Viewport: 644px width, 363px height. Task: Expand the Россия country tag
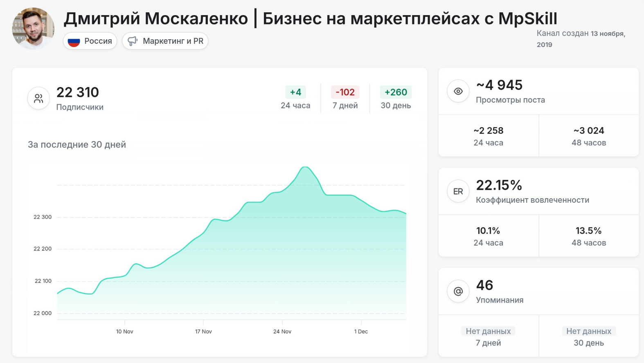(90, 41)
